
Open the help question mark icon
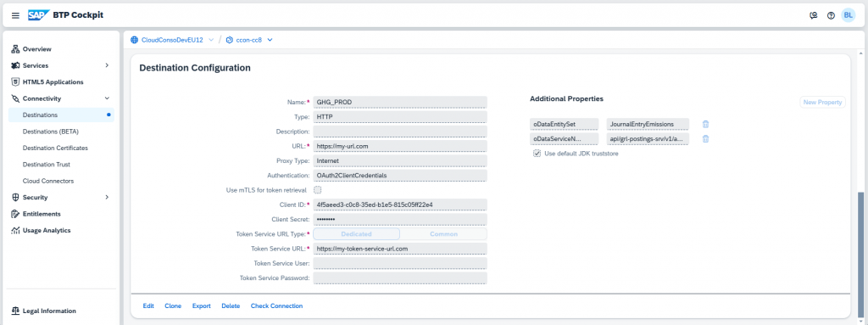831,15
